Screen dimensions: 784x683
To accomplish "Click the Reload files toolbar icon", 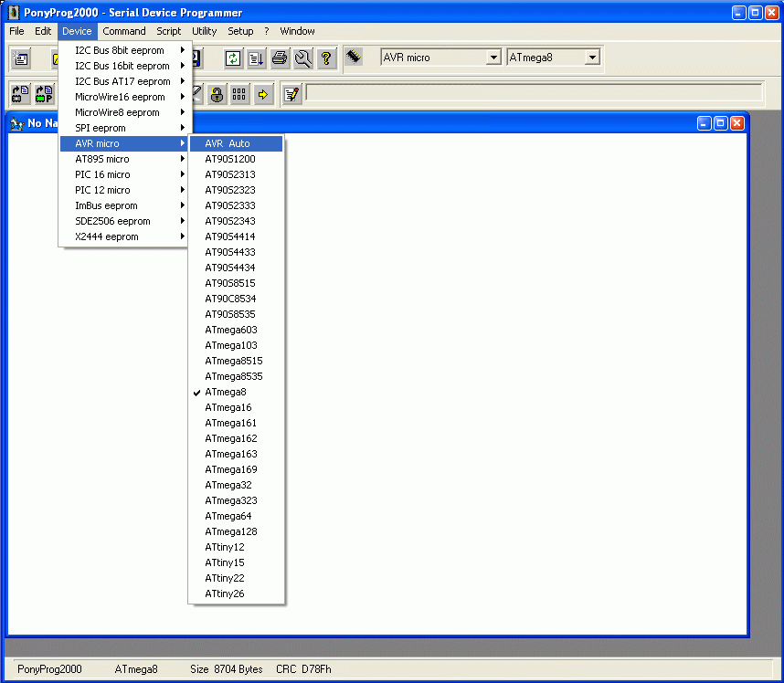I will point(233,58).
